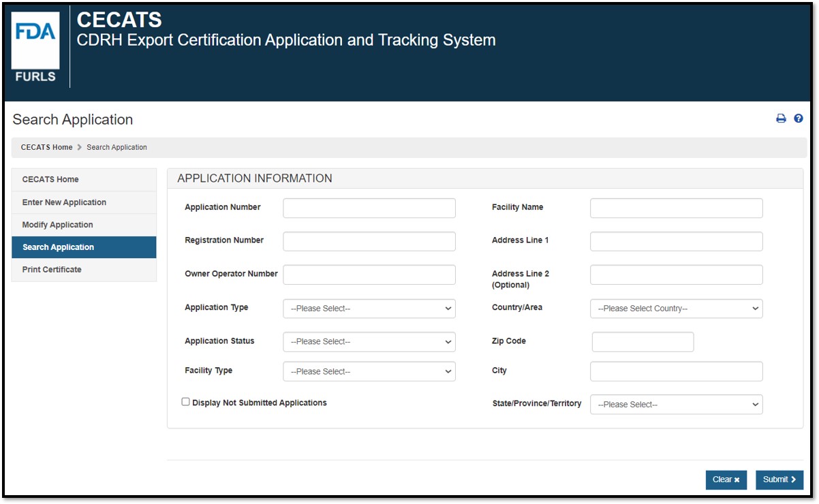819x504 pixels.
Task: Expand the Application Status dropdown
Action: click(x=369, y=342)
